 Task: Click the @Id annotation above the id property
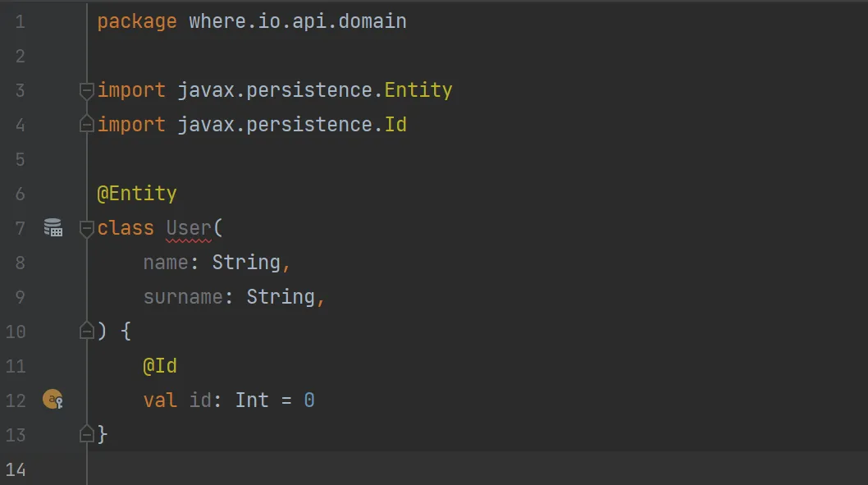tap(160, 366)
